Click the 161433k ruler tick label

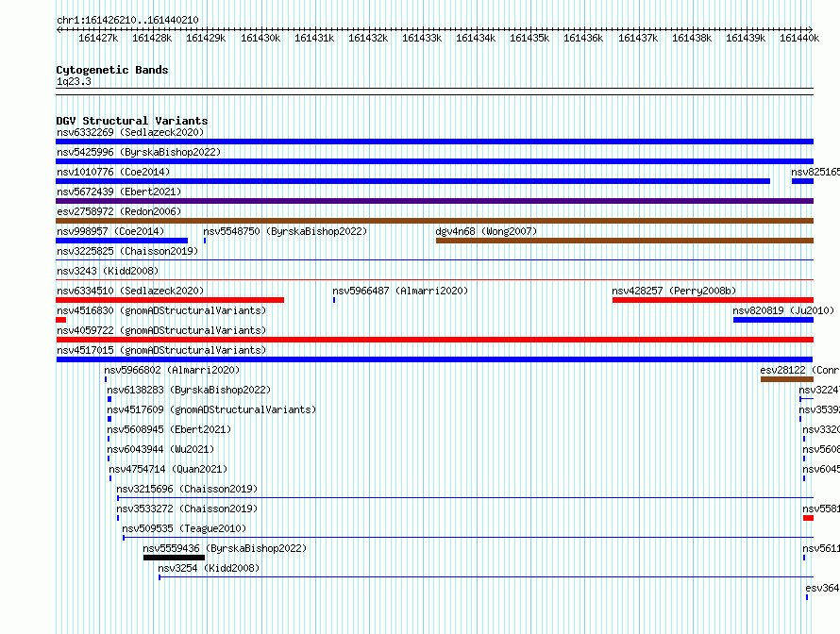(x=422, y=38)
